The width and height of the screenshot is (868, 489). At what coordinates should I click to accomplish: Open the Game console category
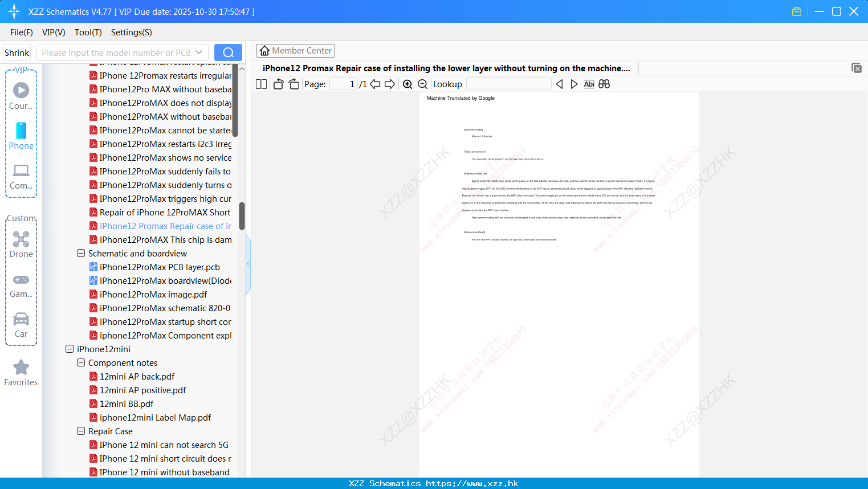pos(21,286)
